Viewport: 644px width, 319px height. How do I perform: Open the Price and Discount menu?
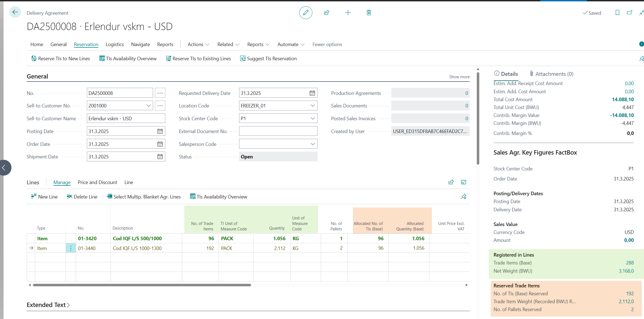point(97,182)
